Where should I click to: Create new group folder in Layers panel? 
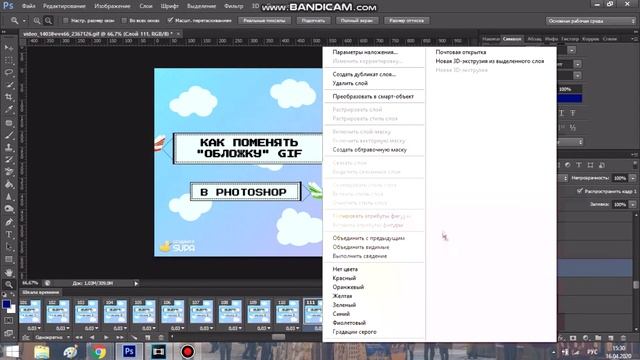[598, 338]
